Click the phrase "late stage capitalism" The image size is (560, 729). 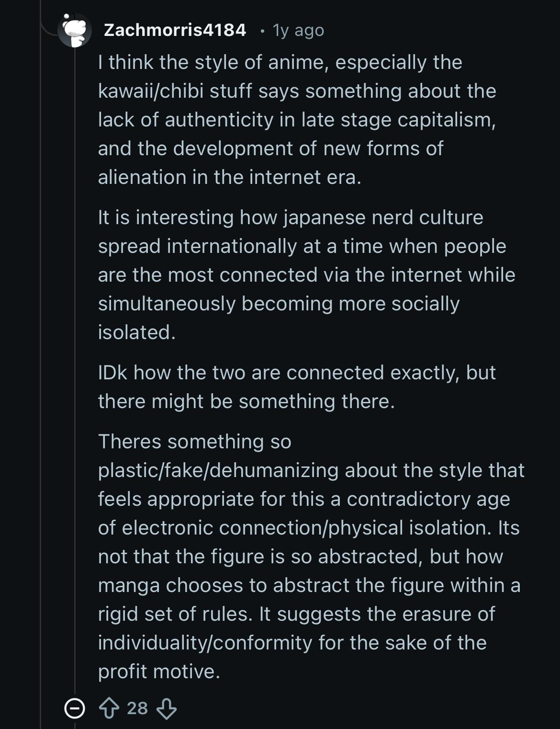click(x=398, y=120)
